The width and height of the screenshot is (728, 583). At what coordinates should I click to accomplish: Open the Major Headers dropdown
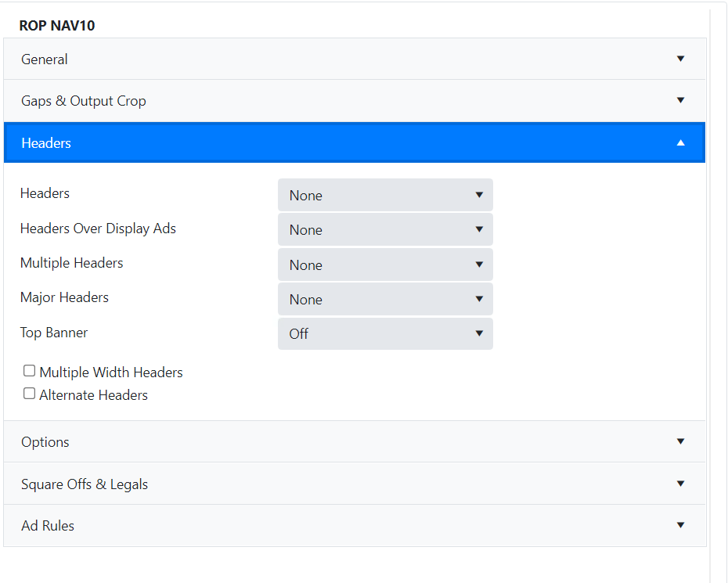tap(385, 300)
